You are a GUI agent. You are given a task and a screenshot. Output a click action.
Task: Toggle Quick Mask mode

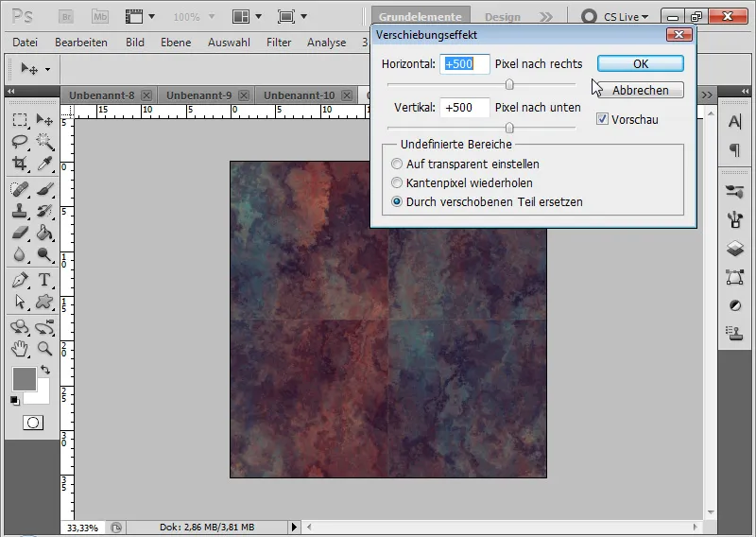tap(33, 424)
